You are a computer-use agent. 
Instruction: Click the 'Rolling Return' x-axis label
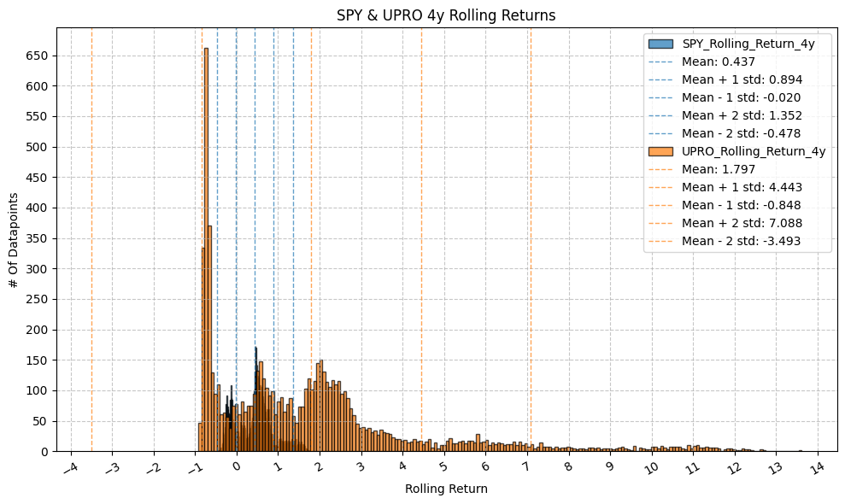(446, 489)
